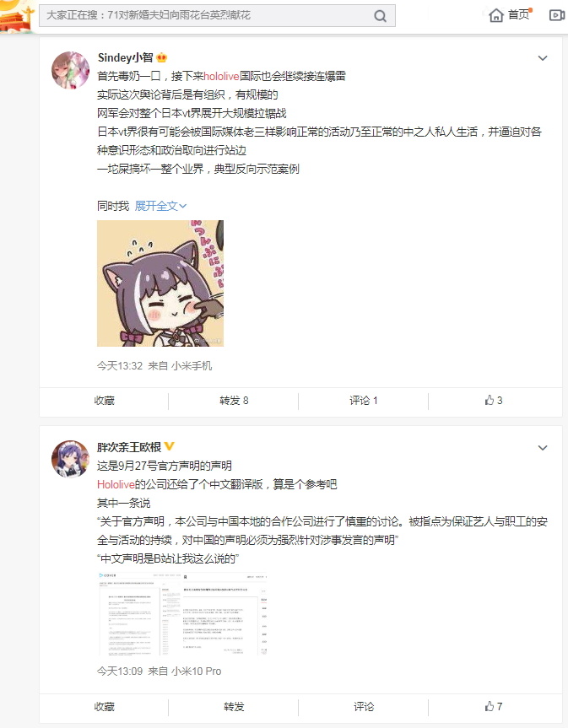Expand options chevron on Sindey小智's post

click(x=543, y=58)
